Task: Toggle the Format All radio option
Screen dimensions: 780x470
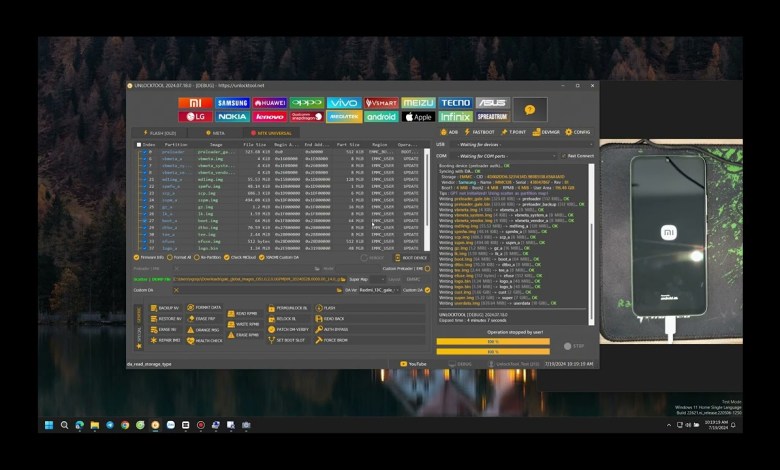Action: click(x=172, y=257)
